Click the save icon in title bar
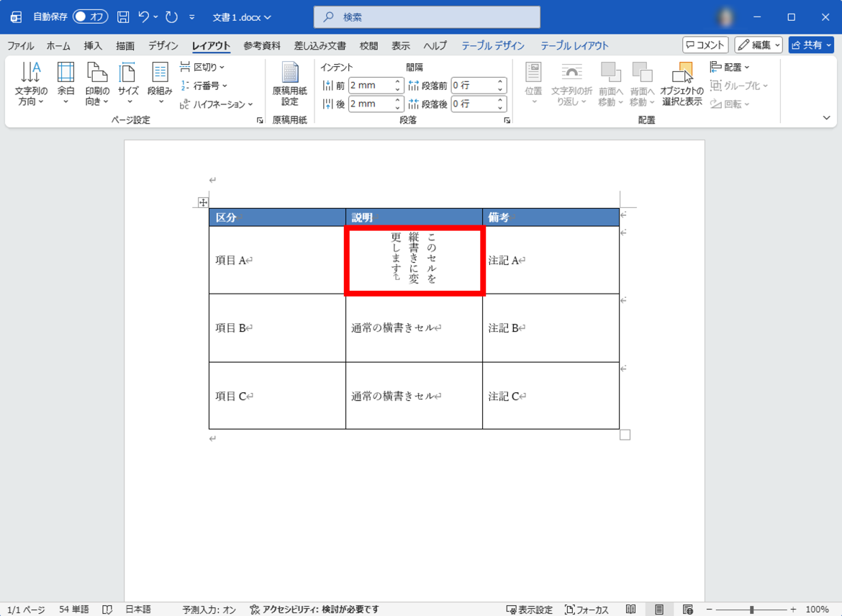This screenshot has width=842, height=616. point(123,17)
